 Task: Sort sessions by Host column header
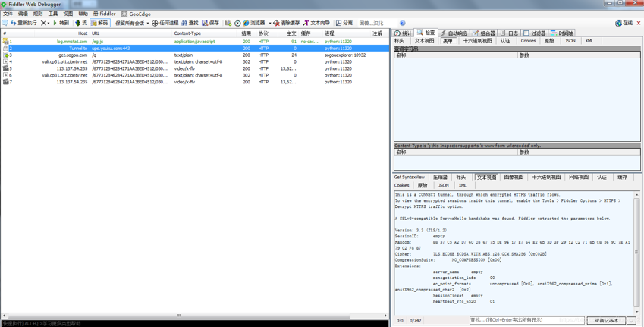[61, 33]
